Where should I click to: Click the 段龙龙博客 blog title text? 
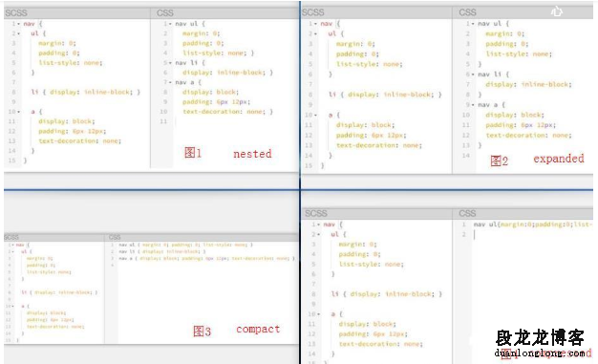pos(540,337)
